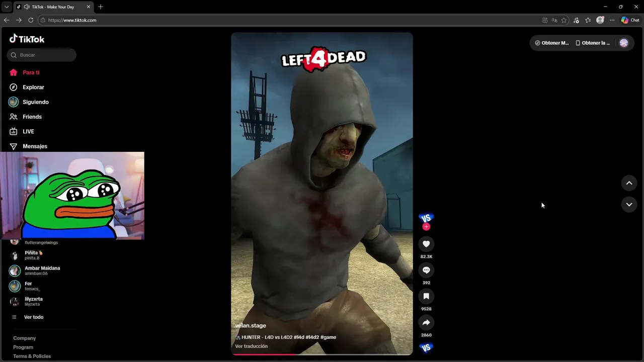Add page to favorites with the star

coord(564,20)
